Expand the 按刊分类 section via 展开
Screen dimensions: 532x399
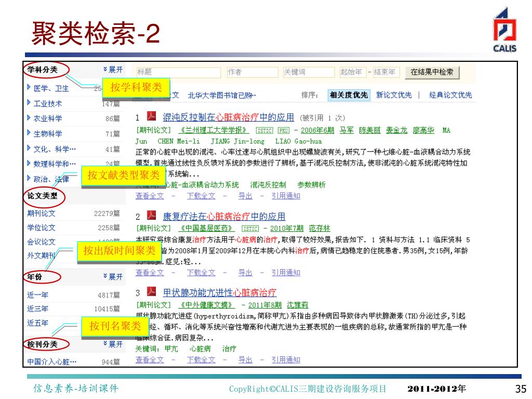113,344
